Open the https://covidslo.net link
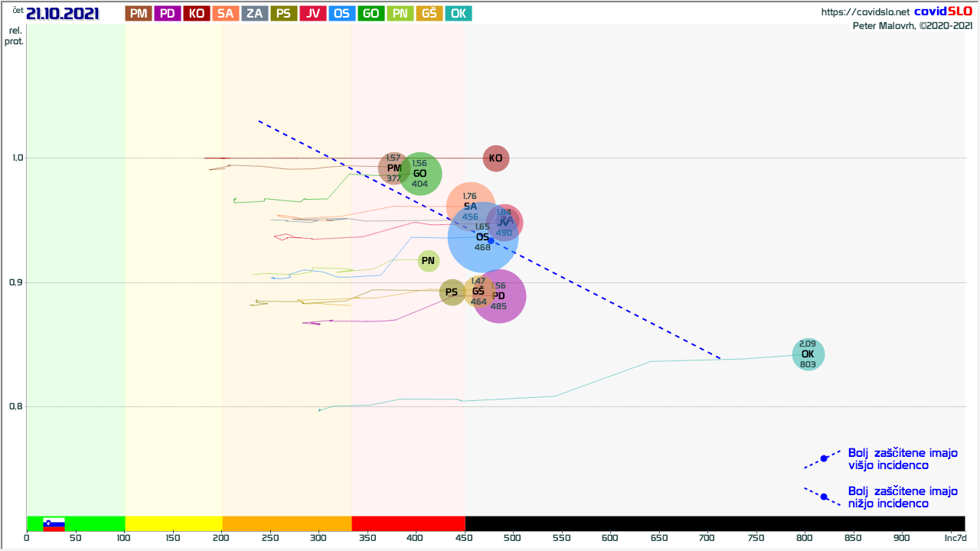 (x=865, y=12)
